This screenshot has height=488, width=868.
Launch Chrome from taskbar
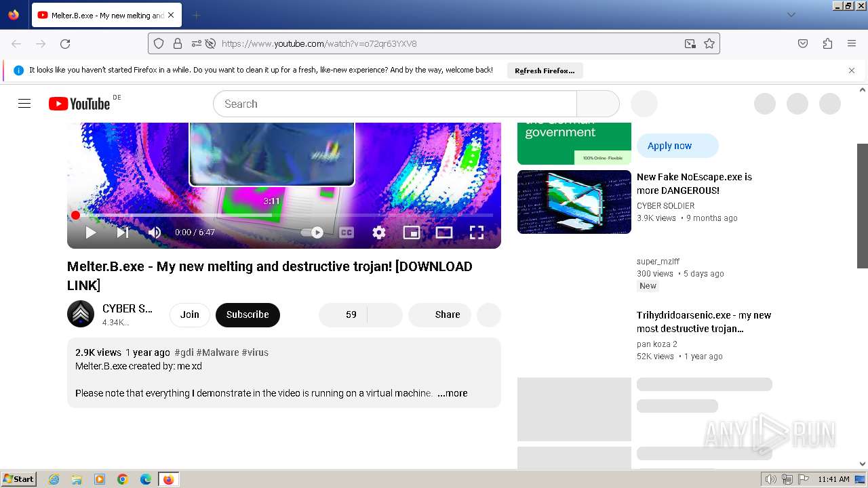(123, 479)
